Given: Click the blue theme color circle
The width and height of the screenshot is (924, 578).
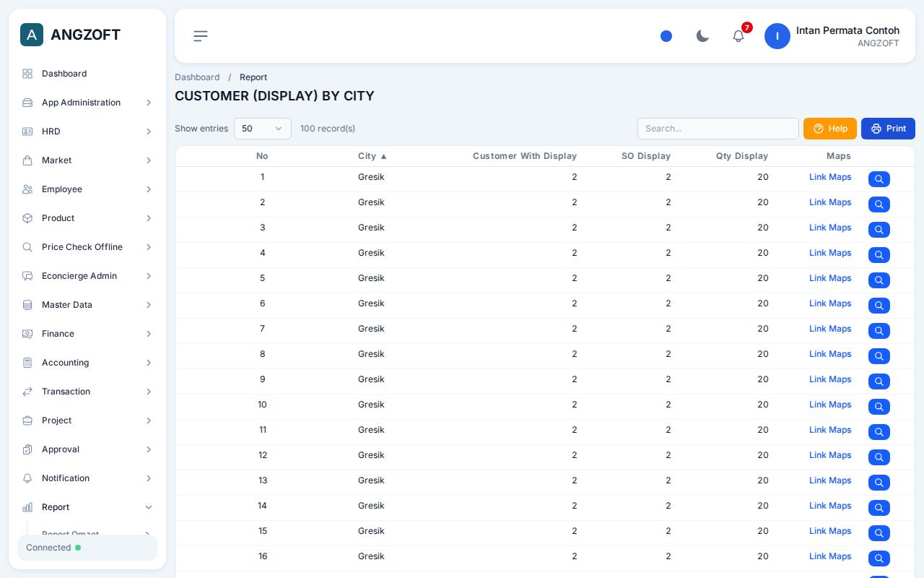Looking at the screenshot, I should 666,36.
